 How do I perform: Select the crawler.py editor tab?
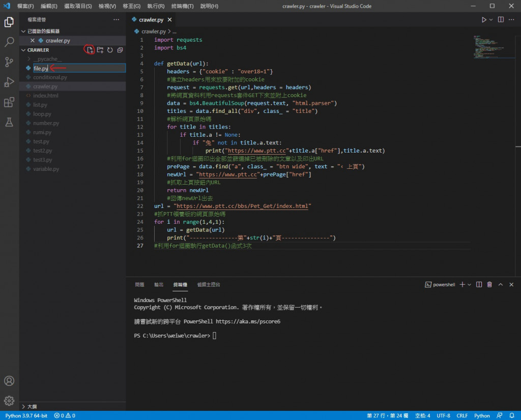tap(151, 20)
